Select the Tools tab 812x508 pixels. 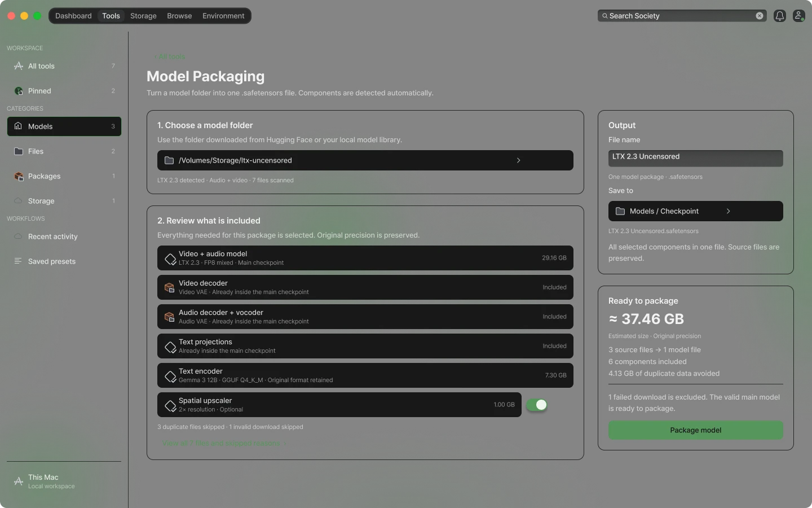(111, 16)
